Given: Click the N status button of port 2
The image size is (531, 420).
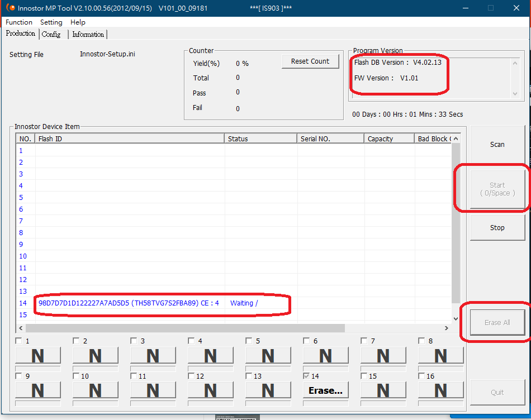Looking at the screenshot, I should tap(96, 355).
